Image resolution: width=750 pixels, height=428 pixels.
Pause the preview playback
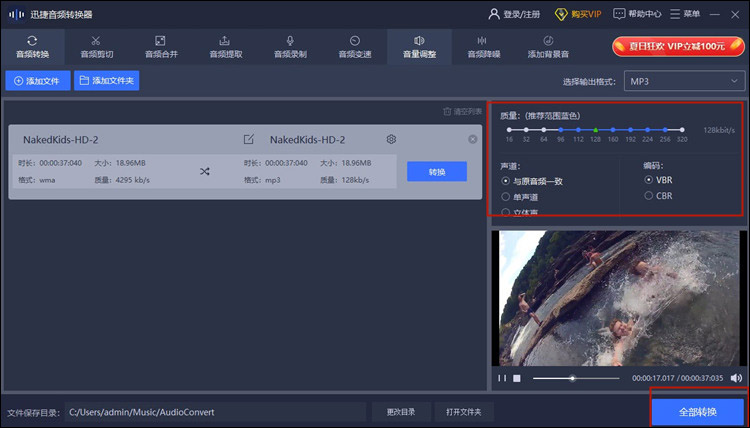pos(502,378)
